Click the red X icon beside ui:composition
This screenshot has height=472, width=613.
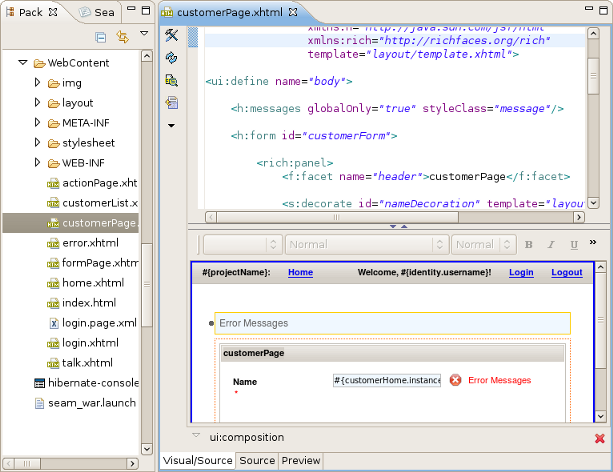pyautogui.click(x=599, y=438)
